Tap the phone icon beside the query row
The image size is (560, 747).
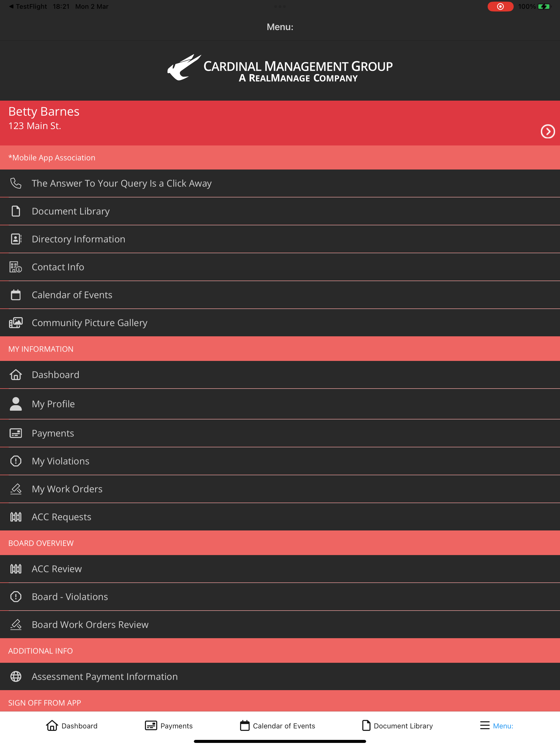16,183
